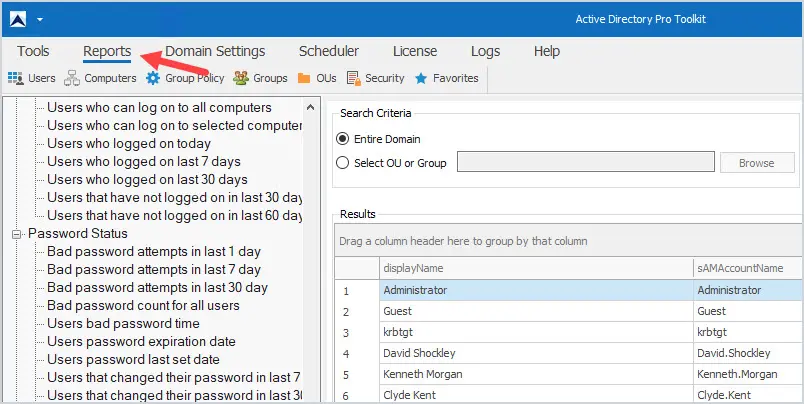Select 'Users bad password time' report
This screenshot has height=404, width=804.
123,324
